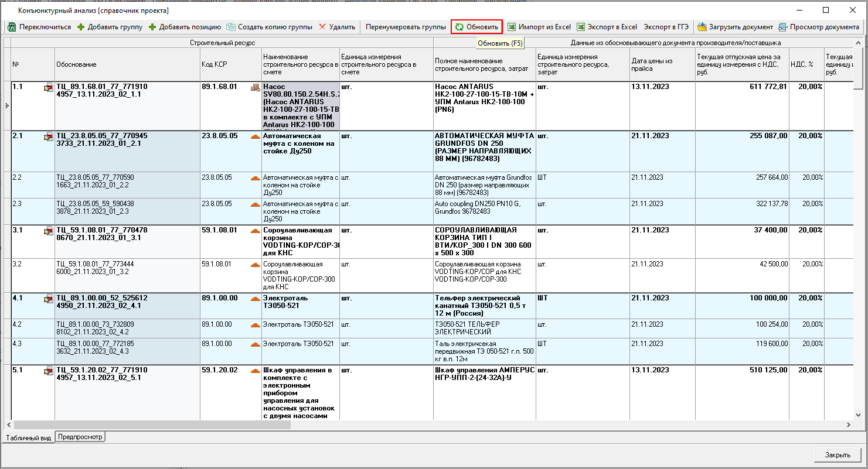Switch to the Предпросмотр tab

tap(80, 437)
